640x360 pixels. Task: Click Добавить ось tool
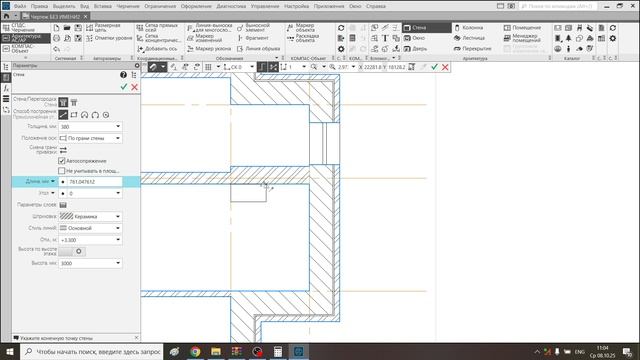pyautogui.click(x=157, y=49)
